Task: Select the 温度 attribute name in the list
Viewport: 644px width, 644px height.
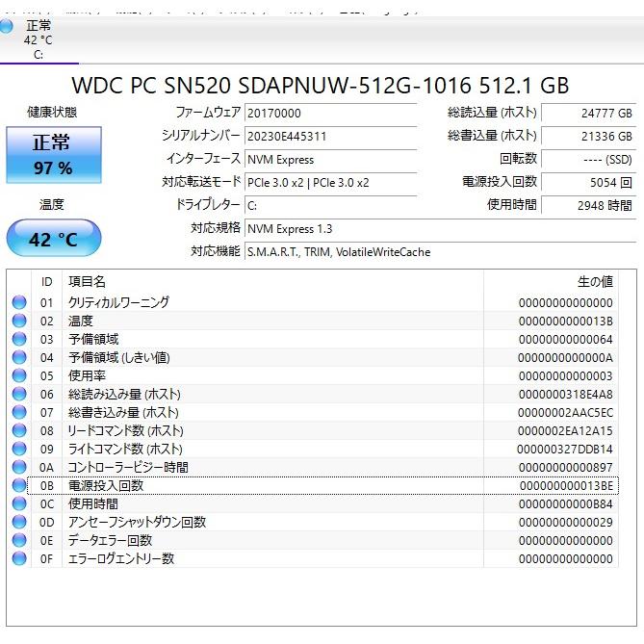Action: [81, 321]
